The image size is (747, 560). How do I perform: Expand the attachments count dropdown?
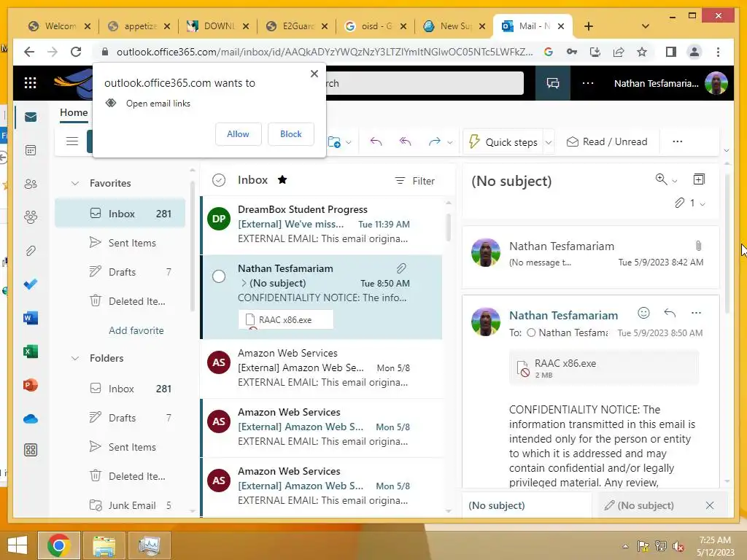tap(702, 204)
